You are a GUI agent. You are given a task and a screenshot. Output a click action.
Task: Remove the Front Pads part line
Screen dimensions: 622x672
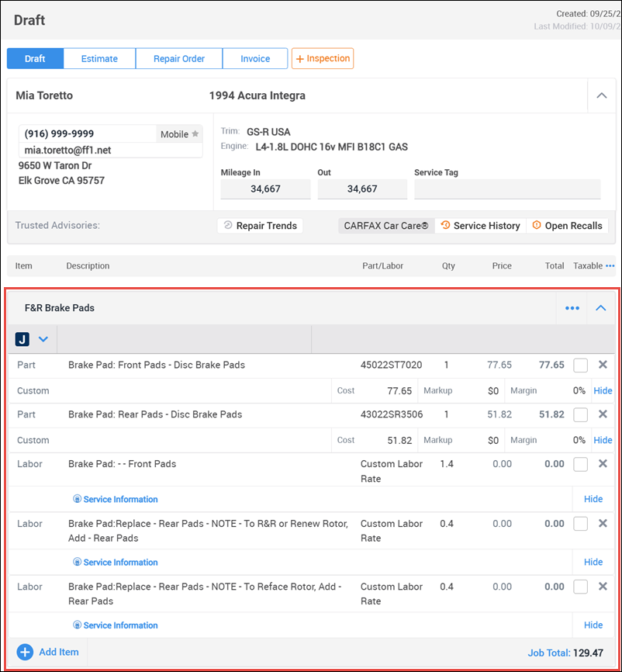pyautogui.click(x=603, y=365)
